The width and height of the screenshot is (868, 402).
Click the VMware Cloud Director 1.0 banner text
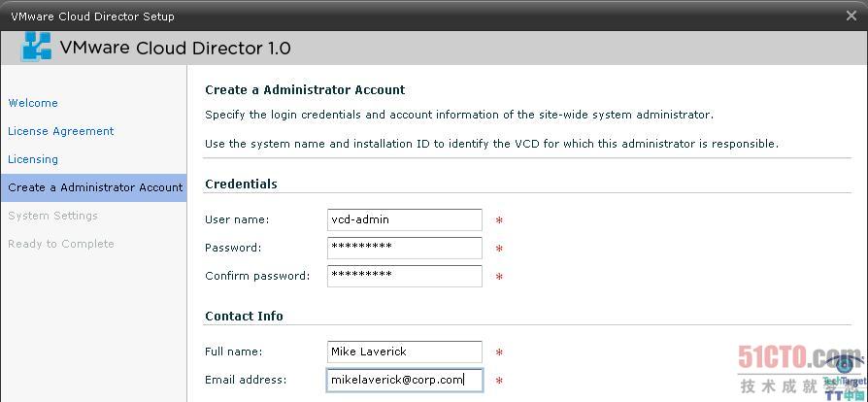[x=175, y=48]
